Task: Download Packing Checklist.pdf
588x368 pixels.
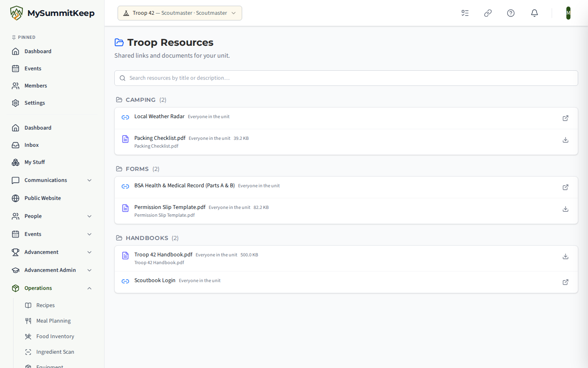Action: coord(566,140)
